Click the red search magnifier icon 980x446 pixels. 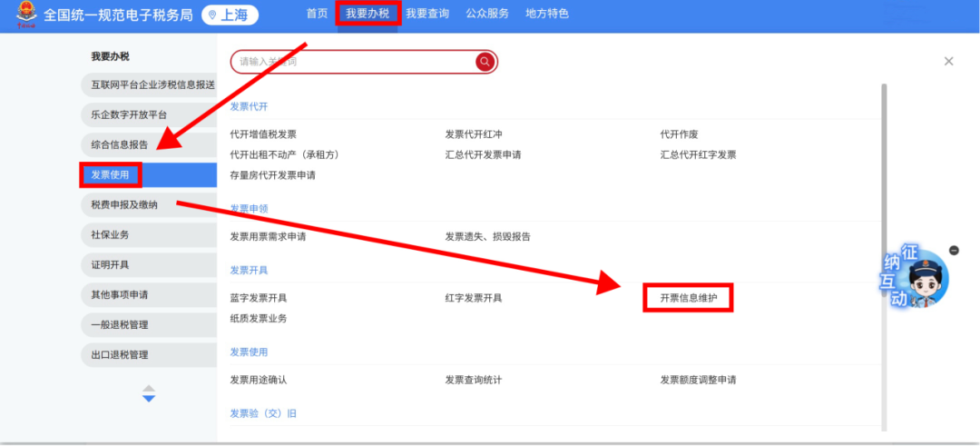point(485,61)
